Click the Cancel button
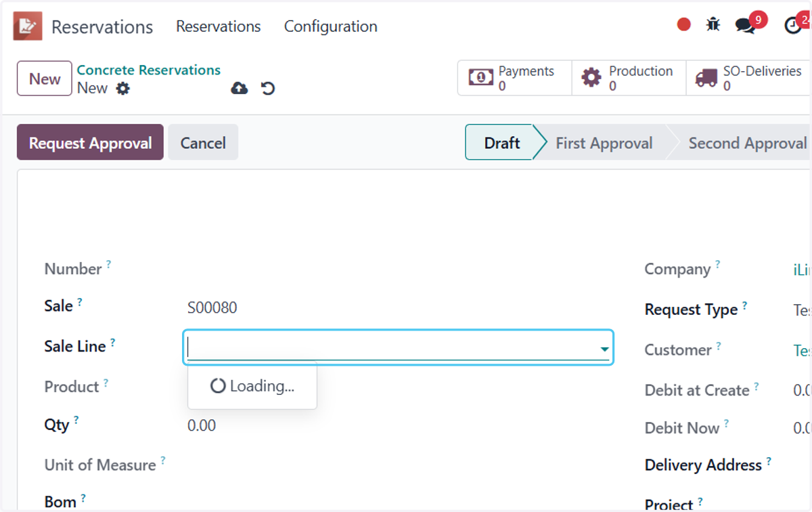Image resolution: width=812 pixels, height=512 pixels. [203, 142]
